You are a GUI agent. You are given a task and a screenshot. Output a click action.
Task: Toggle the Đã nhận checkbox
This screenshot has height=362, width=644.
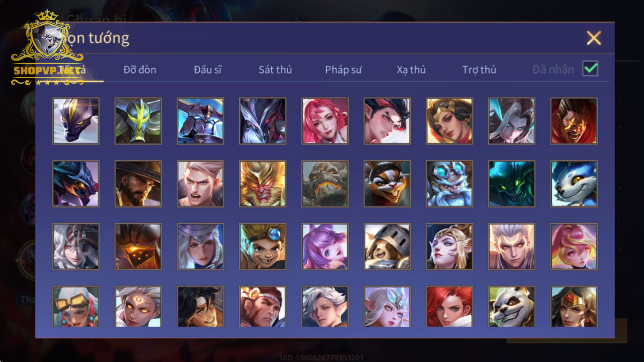click(590, 69)
